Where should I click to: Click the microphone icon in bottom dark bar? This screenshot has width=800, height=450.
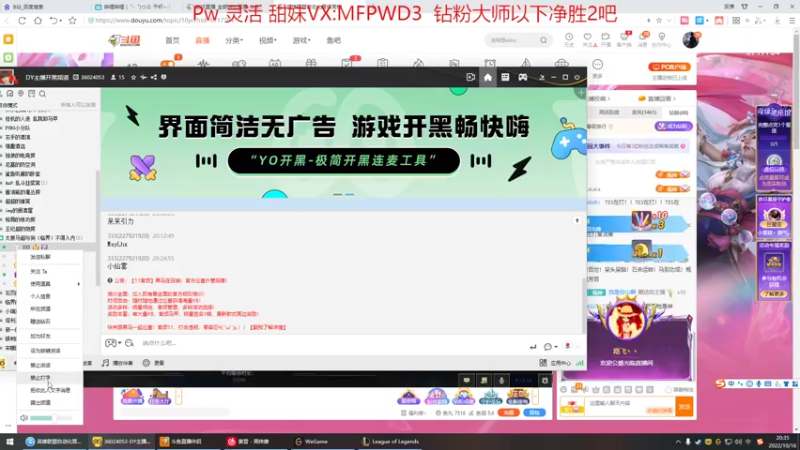pyautogui.click(x=502, y=380)
